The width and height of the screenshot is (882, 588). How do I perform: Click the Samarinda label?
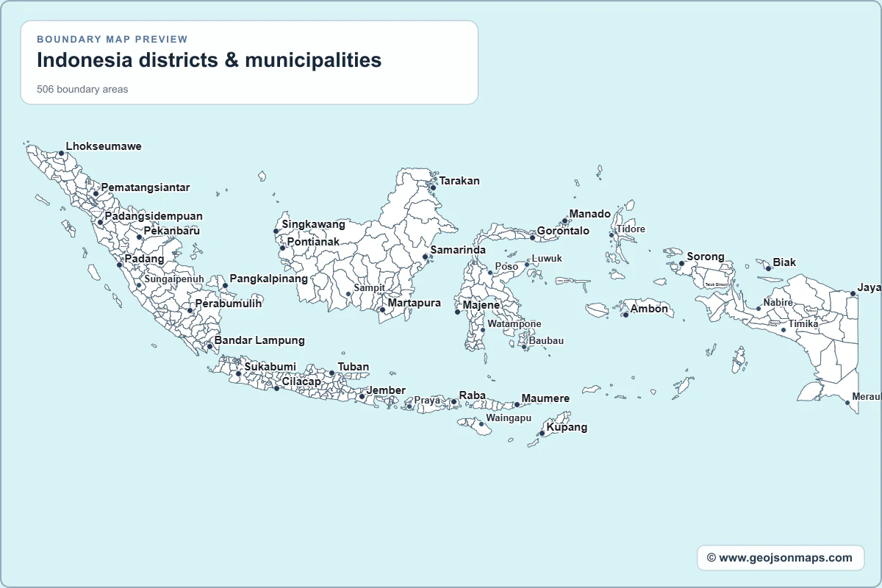[x=459, y=250]
